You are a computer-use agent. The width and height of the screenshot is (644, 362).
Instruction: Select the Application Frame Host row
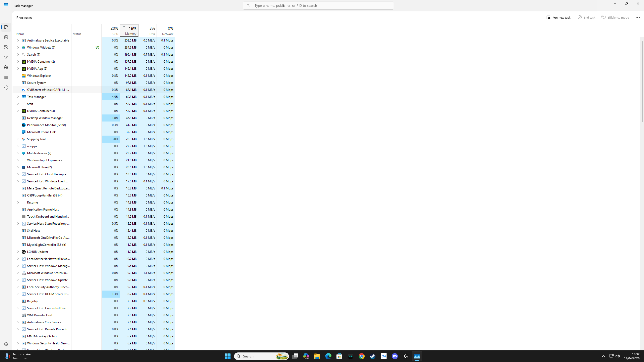tap(94, 209)
